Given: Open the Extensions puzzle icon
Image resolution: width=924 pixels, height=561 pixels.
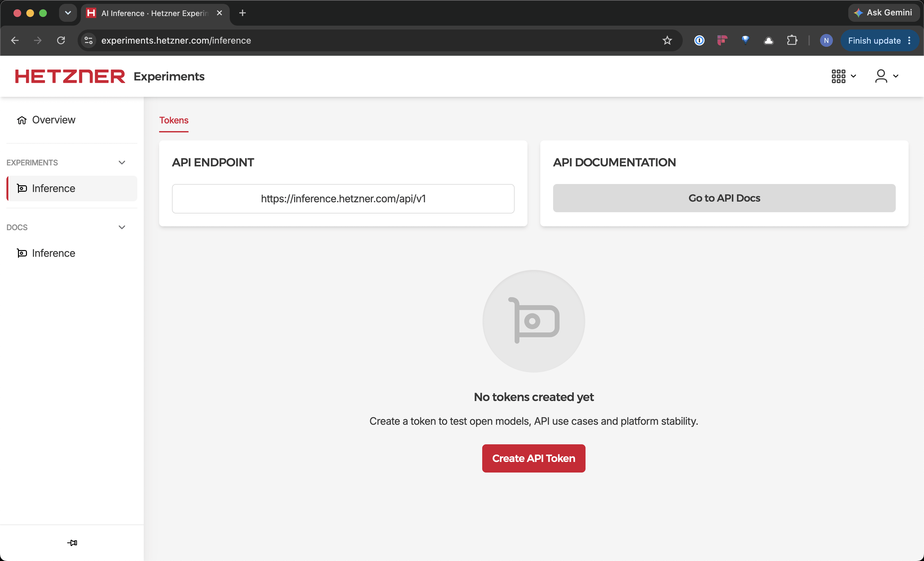Looking at the screenshot, I should click(791, 40).
